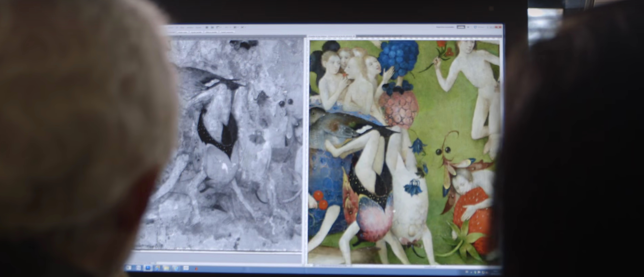The width and height of the screenshot is (644, 277).
Task: Select the Aspectos esenciales workspace
Action: pyautogui.click(x=445, y=27)
